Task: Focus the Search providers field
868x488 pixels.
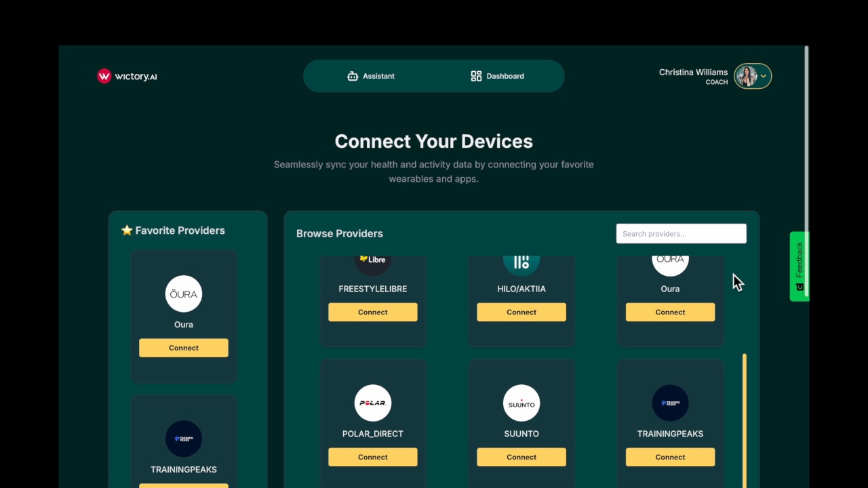Action: (x=681, y=234)
